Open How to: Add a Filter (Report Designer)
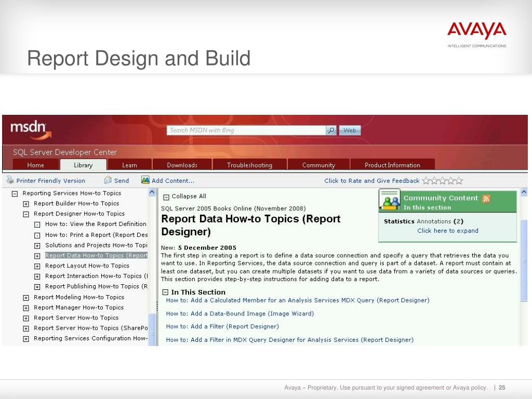This screenshot has height=399, width=532. 222,326
